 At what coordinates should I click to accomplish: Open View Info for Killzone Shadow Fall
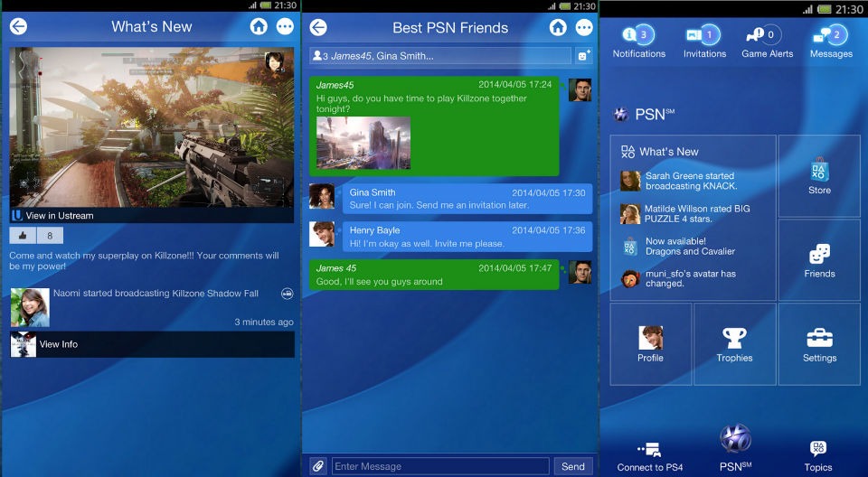click(152, 344)
